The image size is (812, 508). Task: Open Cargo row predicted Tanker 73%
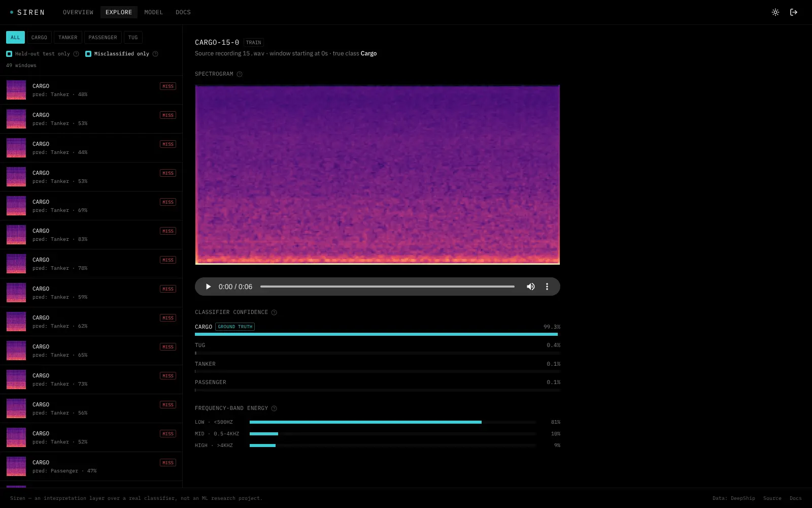pos(91,379)
